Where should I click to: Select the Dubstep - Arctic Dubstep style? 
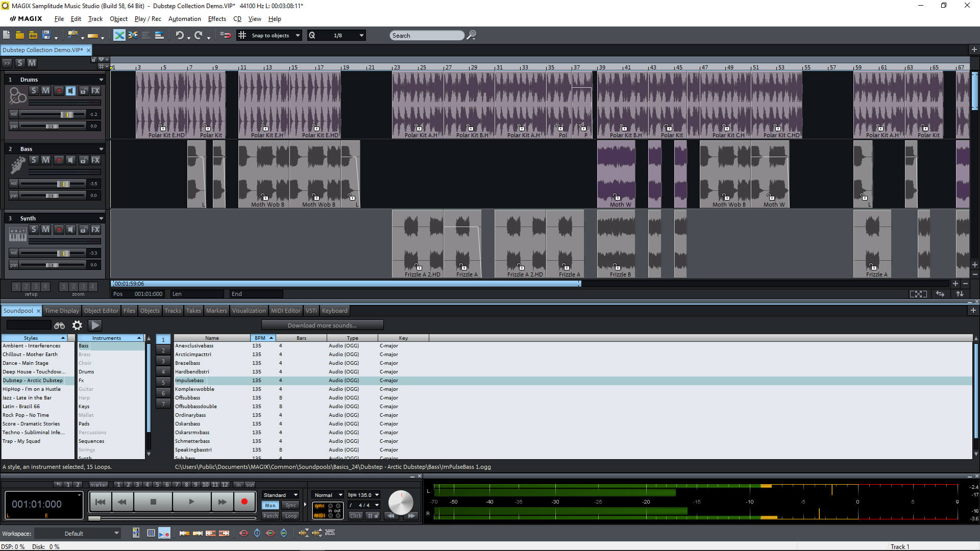tap(33, 381)
